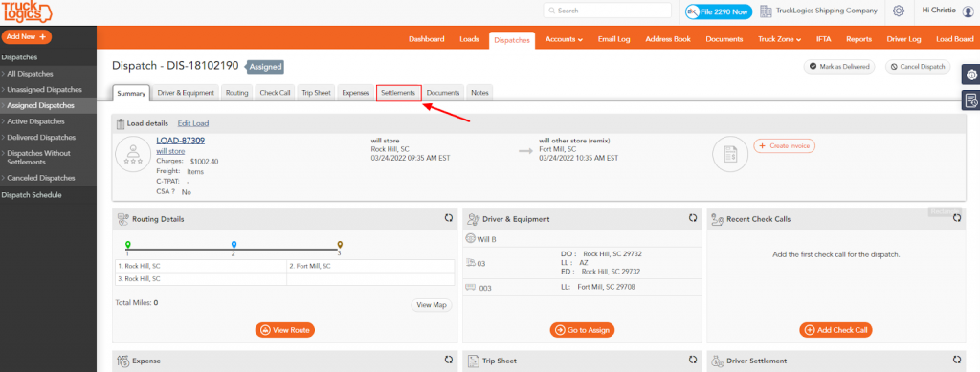Click into the Search field
Image resolution: width=980 pixels, height=372 pixels.
pos(607,11)
